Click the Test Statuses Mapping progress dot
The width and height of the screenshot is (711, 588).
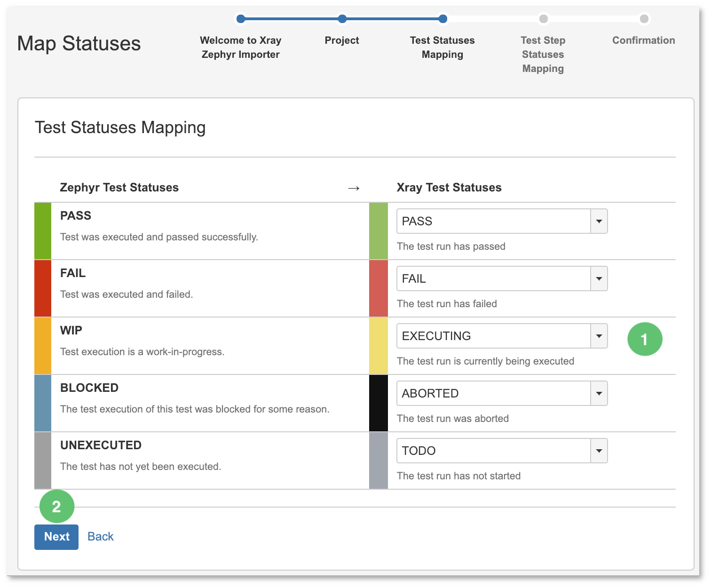(x=443, y=19)
